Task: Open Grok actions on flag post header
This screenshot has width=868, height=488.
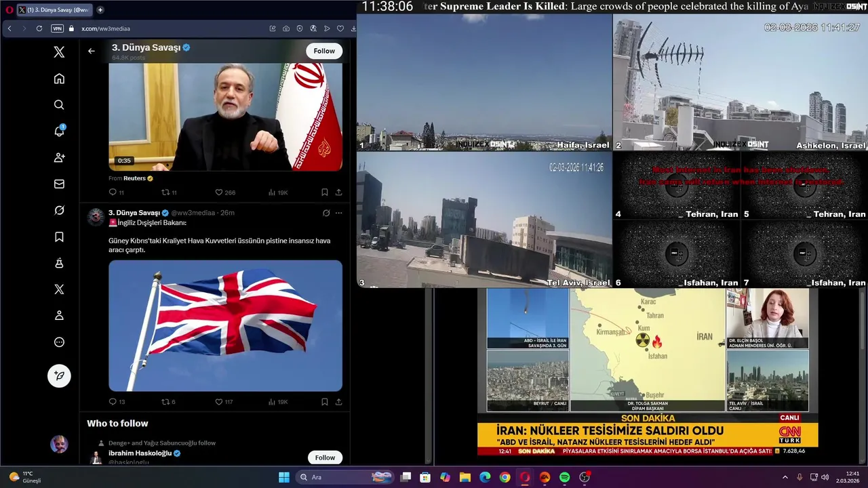Action: pos(326,213)
